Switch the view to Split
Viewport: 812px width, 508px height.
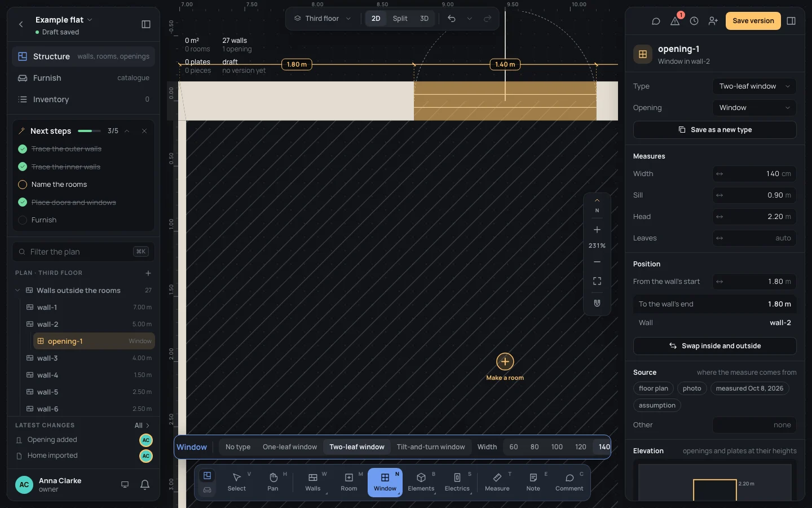[x=400, y=19]
